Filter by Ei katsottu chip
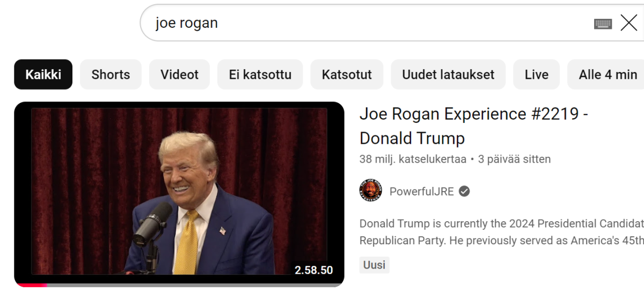 coord(260,74)
